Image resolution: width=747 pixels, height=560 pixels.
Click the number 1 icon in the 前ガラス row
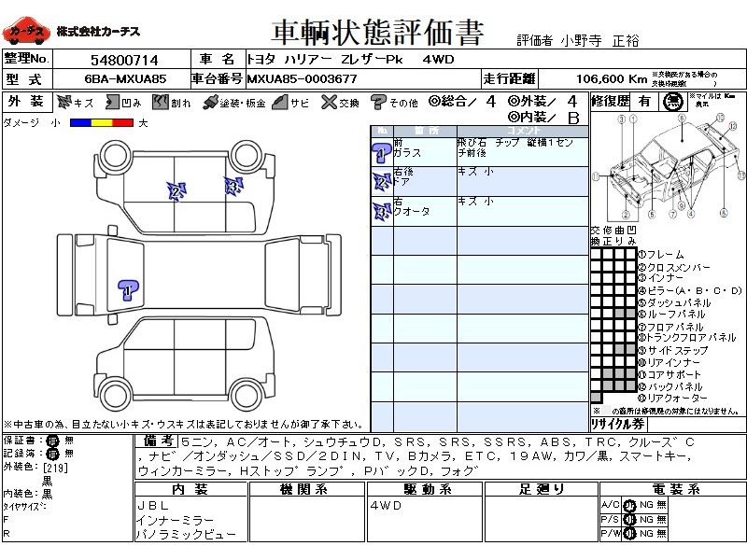[382, 153]
